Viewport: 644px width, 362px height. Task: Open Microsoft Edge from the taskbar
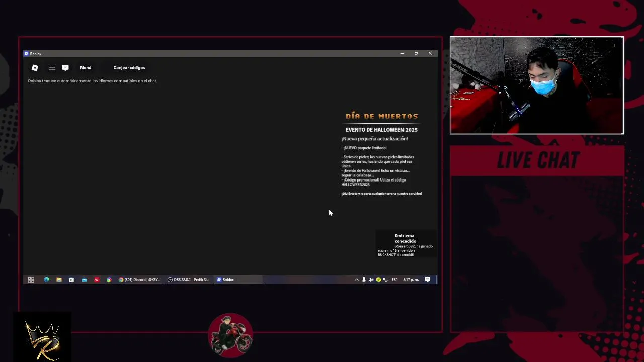coord(47,280)
